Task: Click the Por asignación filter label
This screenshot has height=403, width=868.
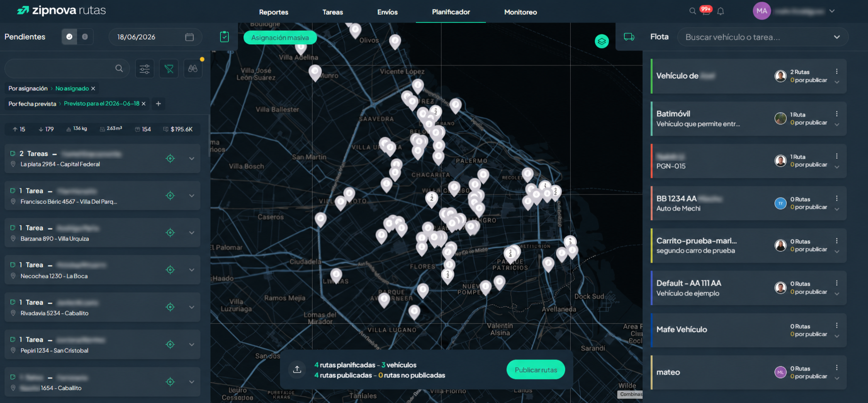Action: click(x=28, y=89)
